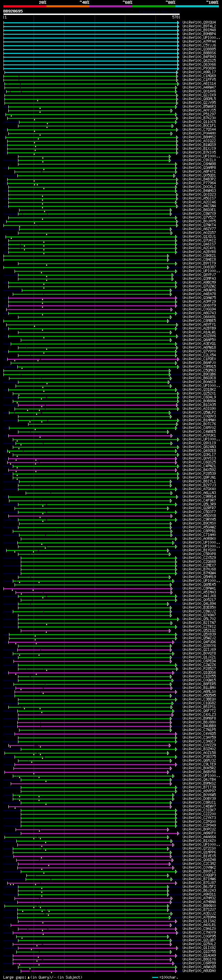
Task: Select the UniRef100_P93690 label
Action: point(199,68)
